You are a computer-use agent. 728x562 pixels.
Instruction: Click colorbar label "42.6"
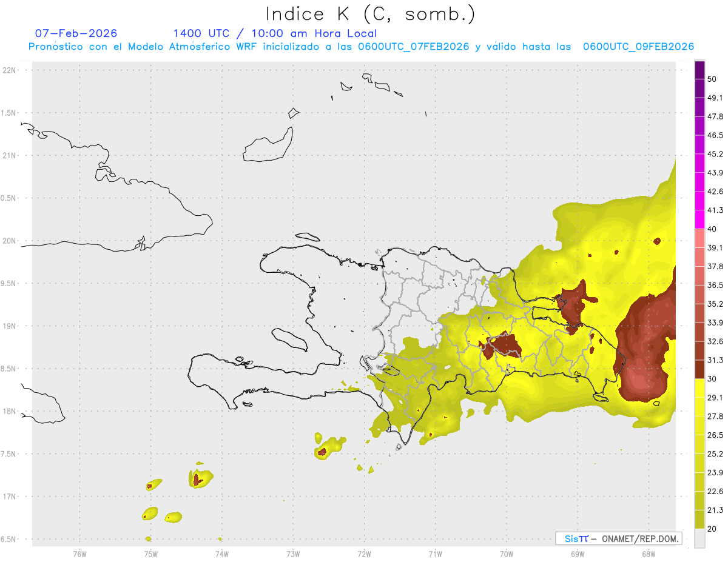tap(715, 192)
